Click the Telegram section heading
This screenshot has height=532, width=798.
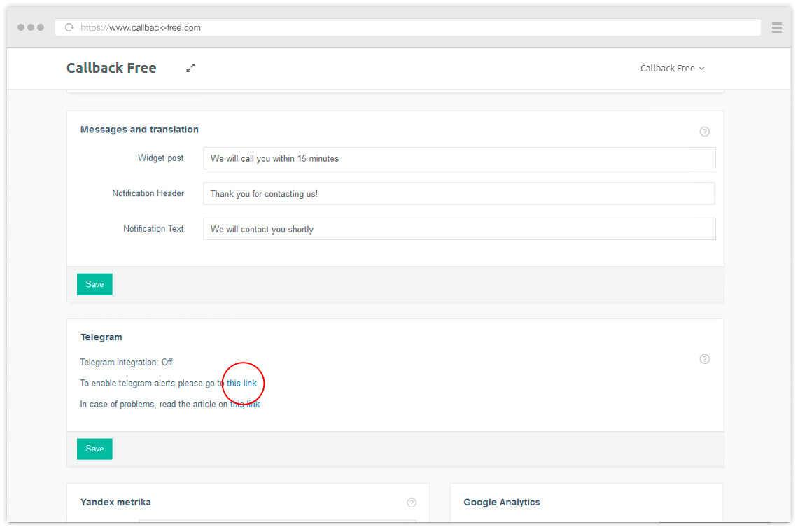click(101, 337)
